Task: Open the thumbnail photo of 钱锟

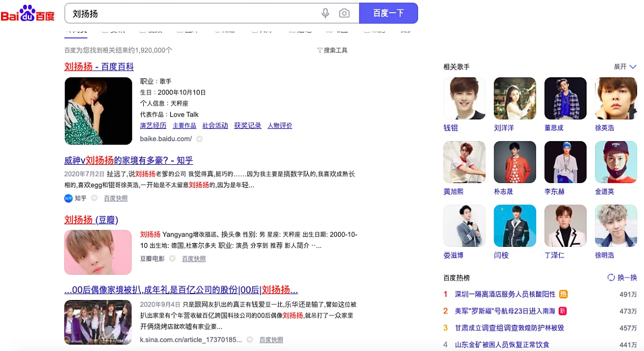Action: pyautogui.click(x=464, y=98)
